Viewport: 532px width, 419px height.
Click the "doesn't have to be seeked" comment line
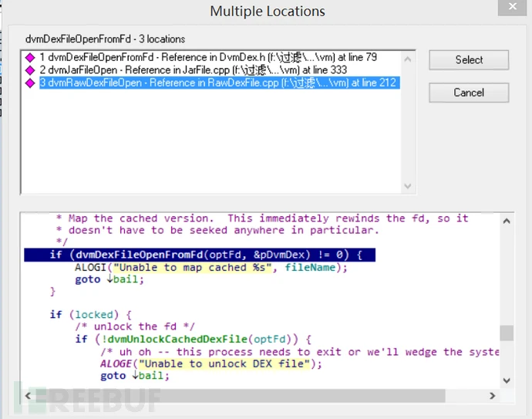[x=217, y=230]
